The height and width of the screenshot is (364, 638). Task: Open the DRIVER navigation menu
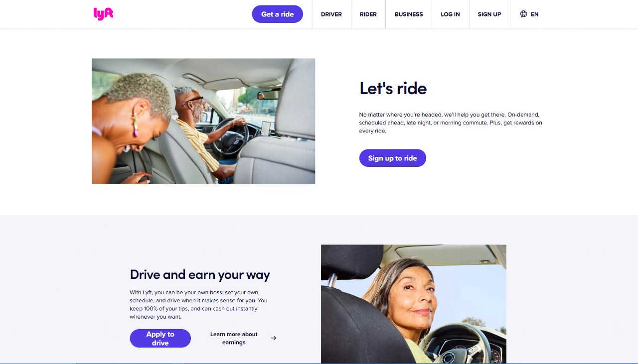[x=331, y=14]
